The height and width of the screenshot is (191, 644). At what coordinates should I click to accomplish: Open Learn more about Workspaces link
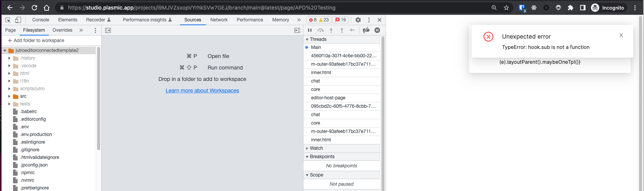coord(202,91)
